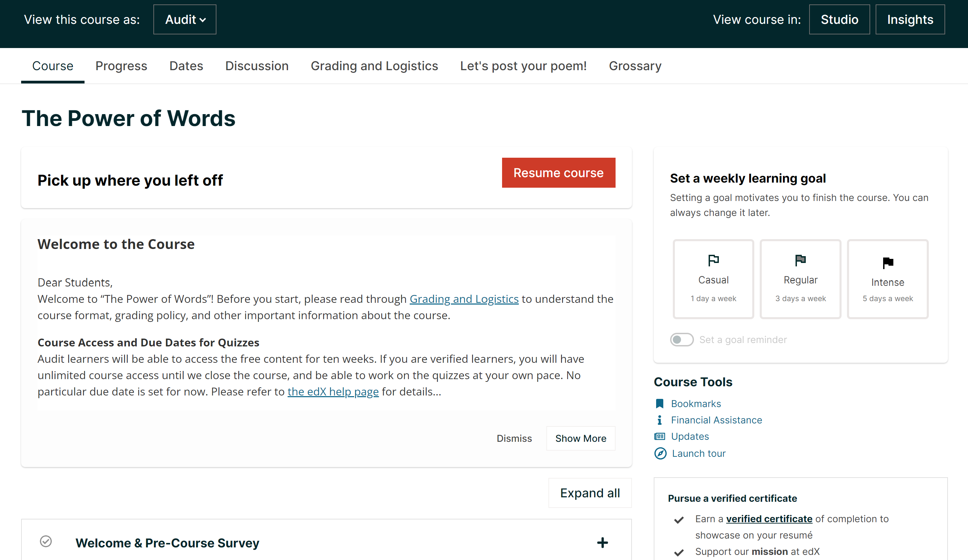Choose the Intense 5 days a week goal

[x=887, y=279]
